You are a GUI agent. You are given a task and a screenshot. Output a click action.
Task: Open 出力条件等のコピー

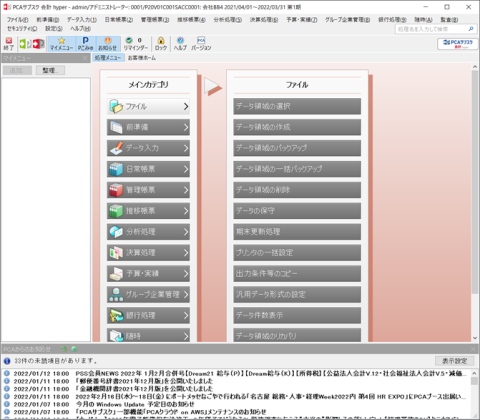point(297,274)
